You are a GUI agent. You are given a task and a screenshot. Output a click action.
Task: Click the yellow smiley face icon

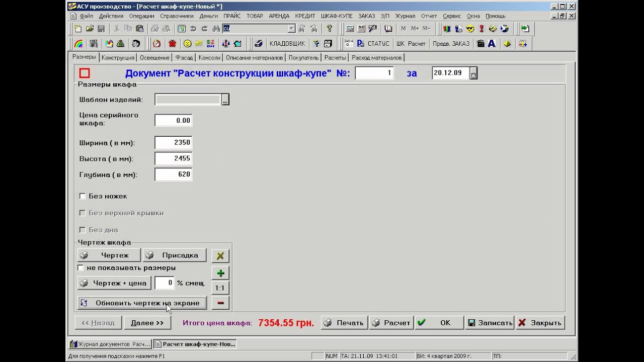pos(188,44)
